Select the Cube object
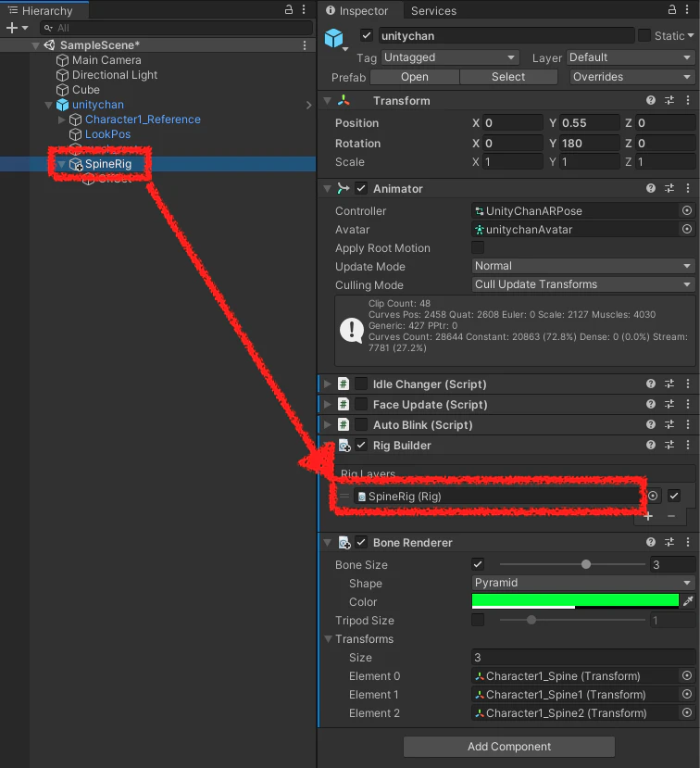 [86, 90]
